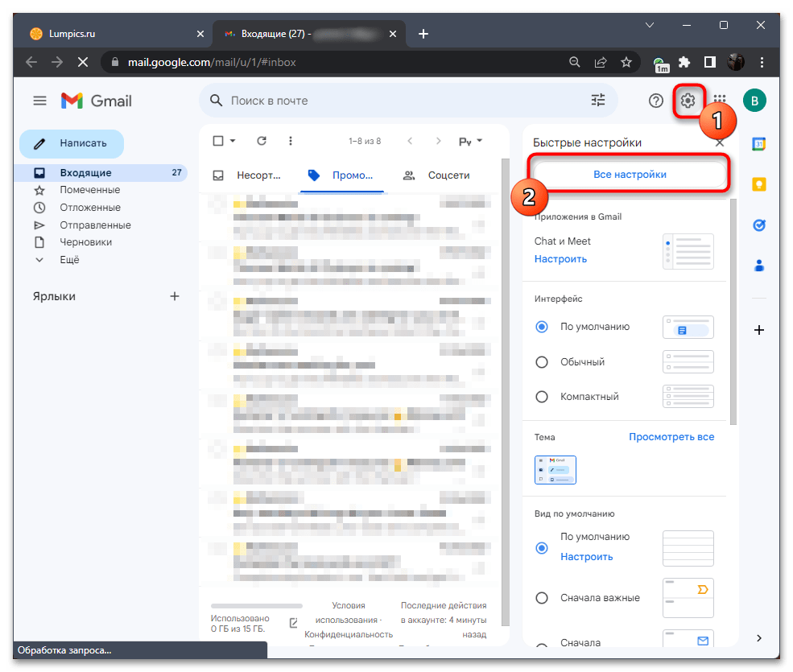The height and width of the screenshot is (672, 793).
Task: Click the refresh icon above the inbox
Action: [262, 141]
